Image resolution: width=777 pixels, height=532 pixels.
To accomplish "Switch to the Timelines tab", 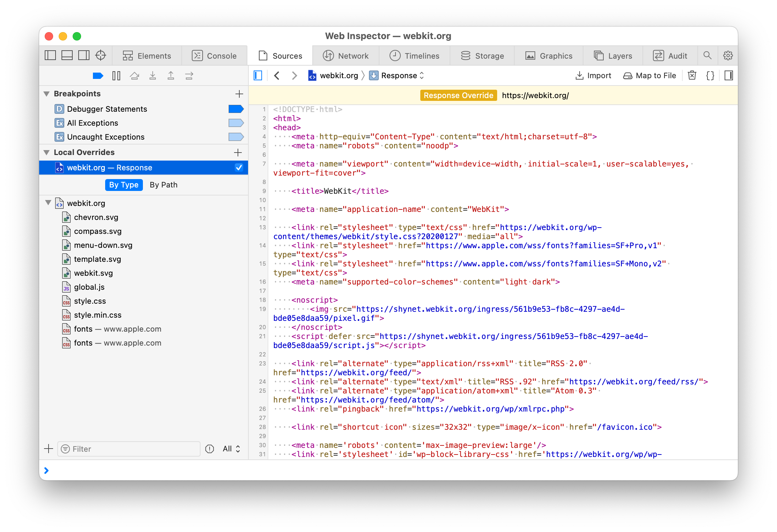I will click(x=414, y=56).
